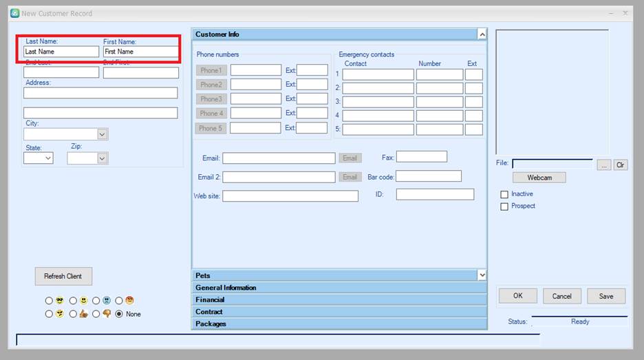Tick the Prospect checkbox
This screenshot has width=644, height=360.
(x=504, y=207)
